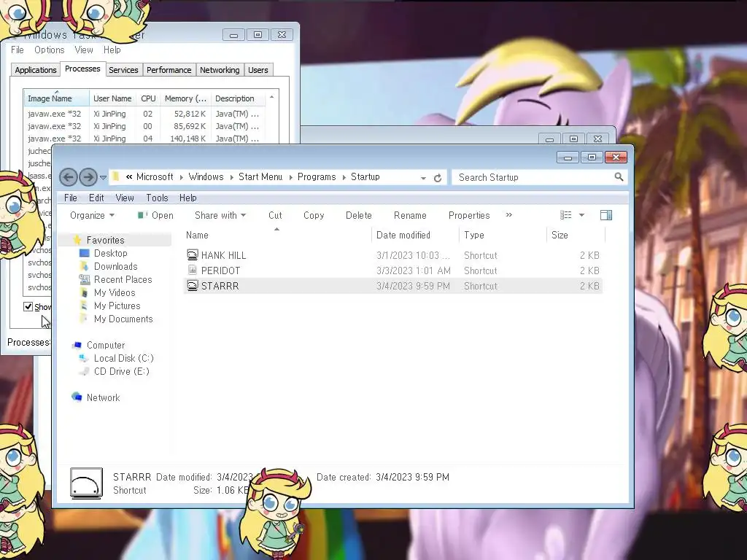Select Favorites in the navigation pane
Image resolution: width=747 pixels, height=560 pixels.
(x=105, y=240)
